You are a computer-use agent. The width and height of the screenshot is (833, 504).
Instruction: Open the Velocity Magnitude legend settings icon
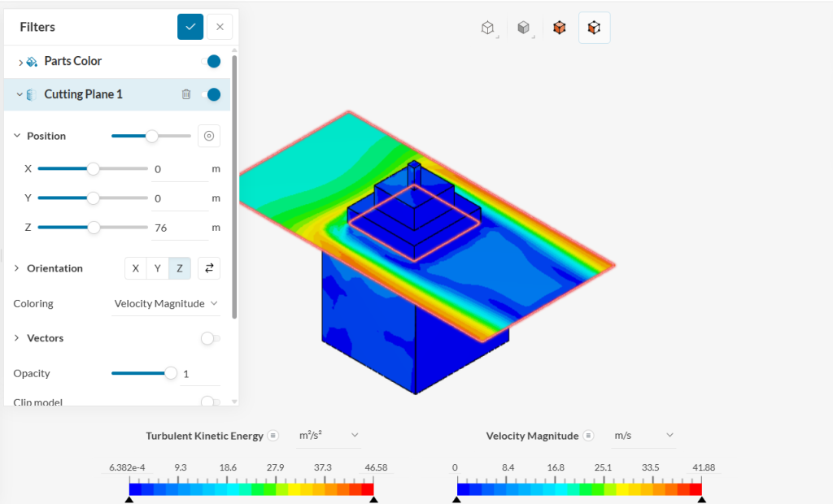click(589, 436)
